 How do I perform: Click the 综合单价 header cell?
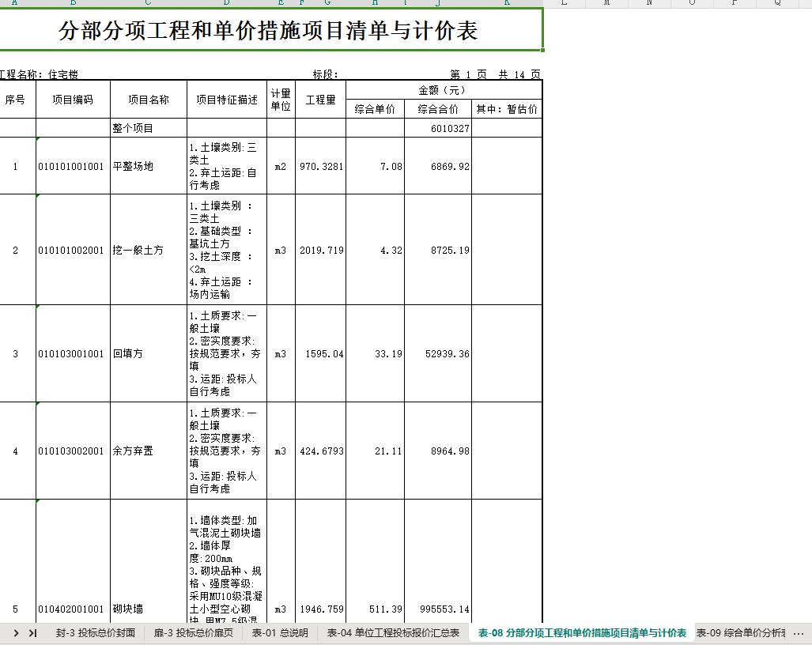point(375,109)
